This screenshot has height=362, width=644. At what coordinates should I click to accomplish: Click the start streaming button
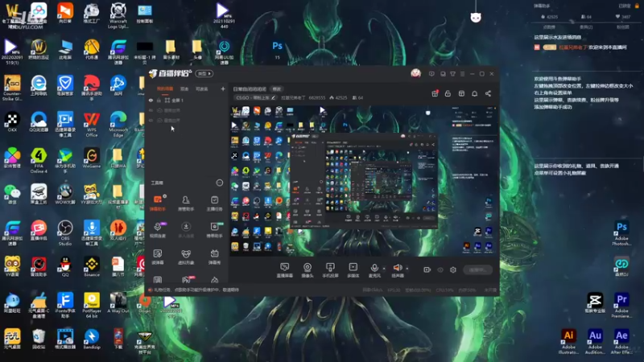tap(477, 269)
